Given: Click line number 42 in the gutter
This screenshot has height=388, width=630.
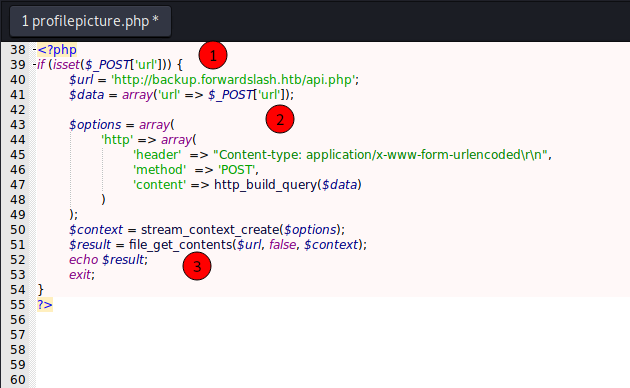Looking at the screenshot, I should (18, 110).
